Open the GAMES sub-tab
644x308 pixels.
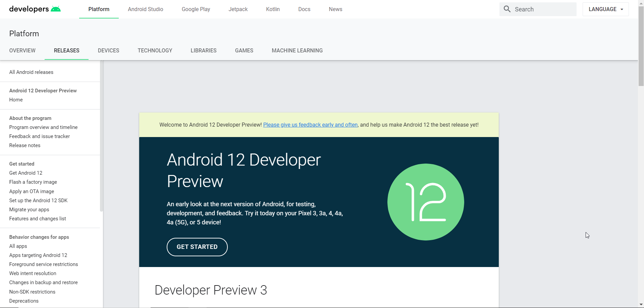point(244,50)
